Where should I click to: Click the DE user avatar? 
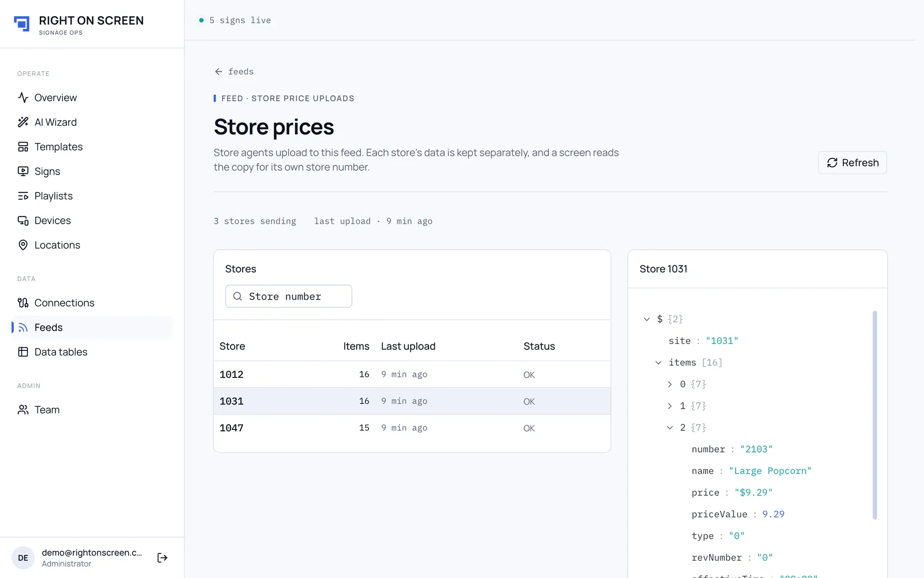point(23,558)
